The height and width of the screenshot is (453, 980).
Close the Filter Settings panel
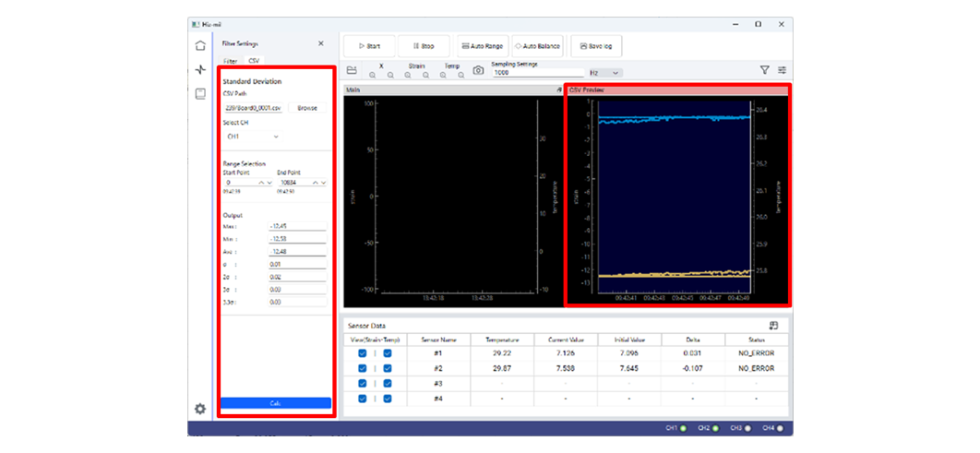pos(321,43)
